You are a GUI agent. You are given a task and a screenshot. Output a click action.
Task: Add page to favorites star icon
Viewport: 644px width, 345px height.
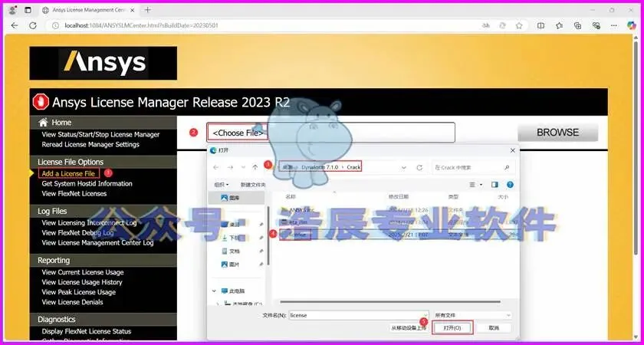pyautogui.click(x=519, y=25)
